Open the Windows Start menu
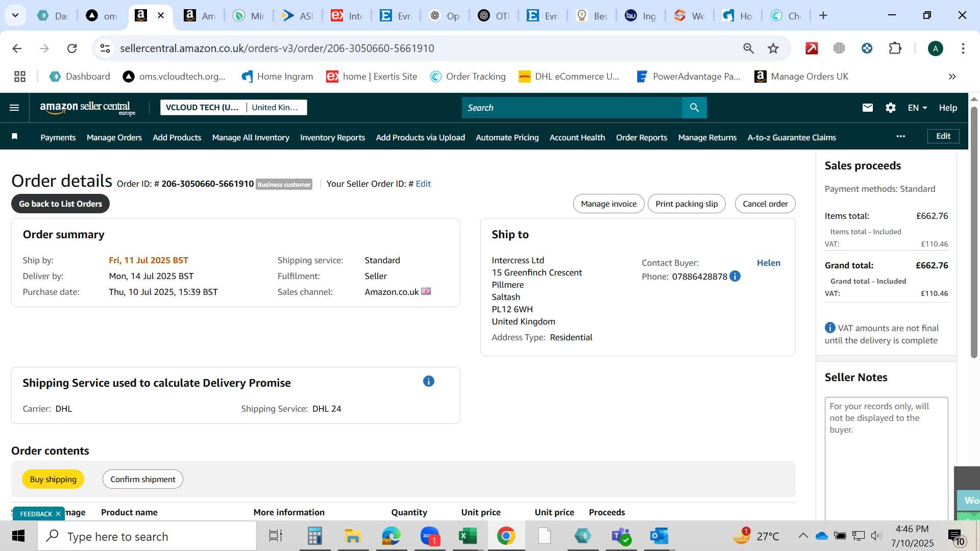The image size is (980, 551). point(18,536)
